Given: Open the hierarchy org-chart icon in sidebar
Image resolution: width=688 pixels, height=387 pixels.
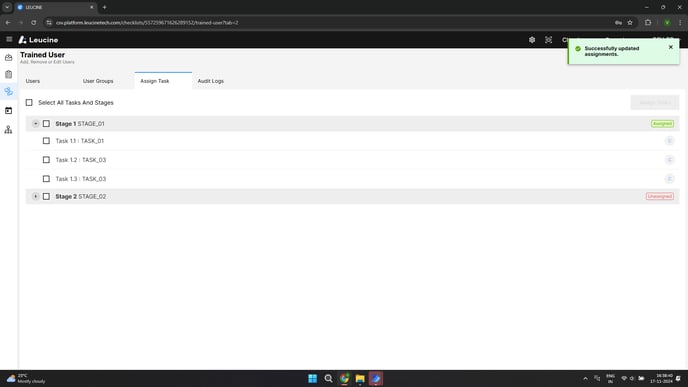Looking at the screenshot, I should click(8, 130).
